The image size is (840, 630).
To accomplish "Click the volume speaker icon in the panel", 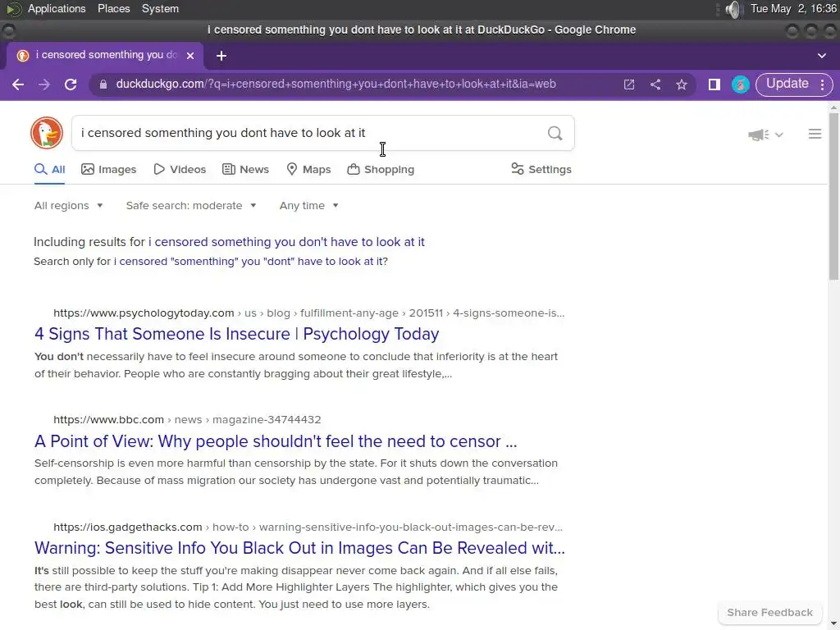I will 733,9.
